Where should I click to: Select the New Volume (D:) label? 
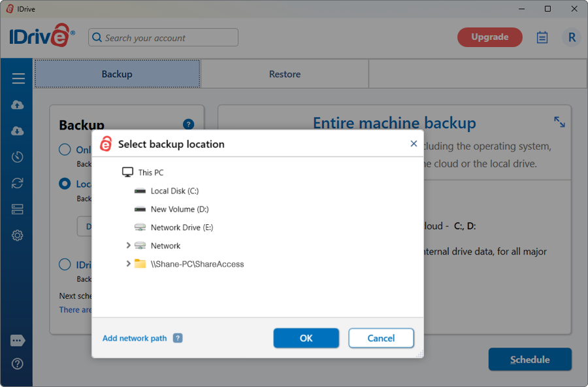[180, 209]
